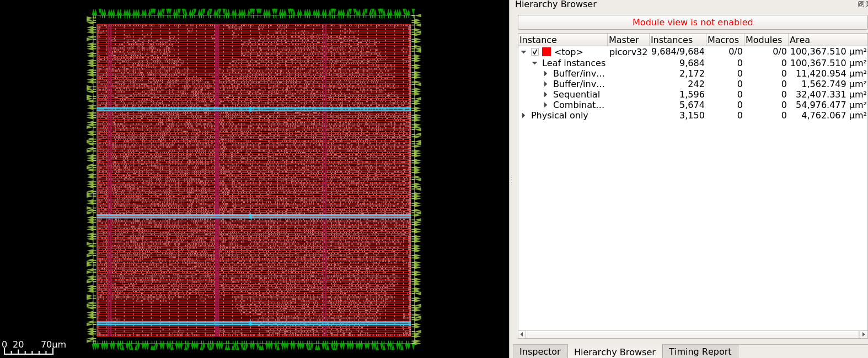Open the Timing Report tab

click(700, 351)
